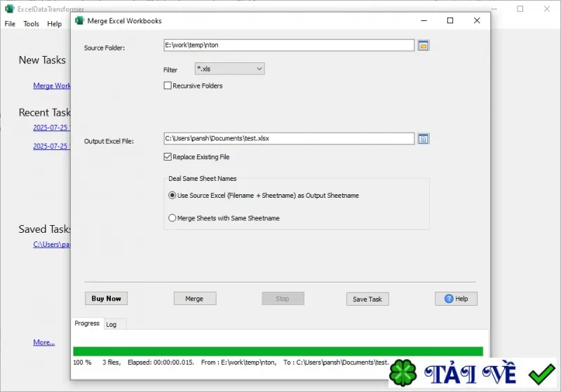
Task: Open the first 2025-07-25 recent task link
Action: pos(52,128)
